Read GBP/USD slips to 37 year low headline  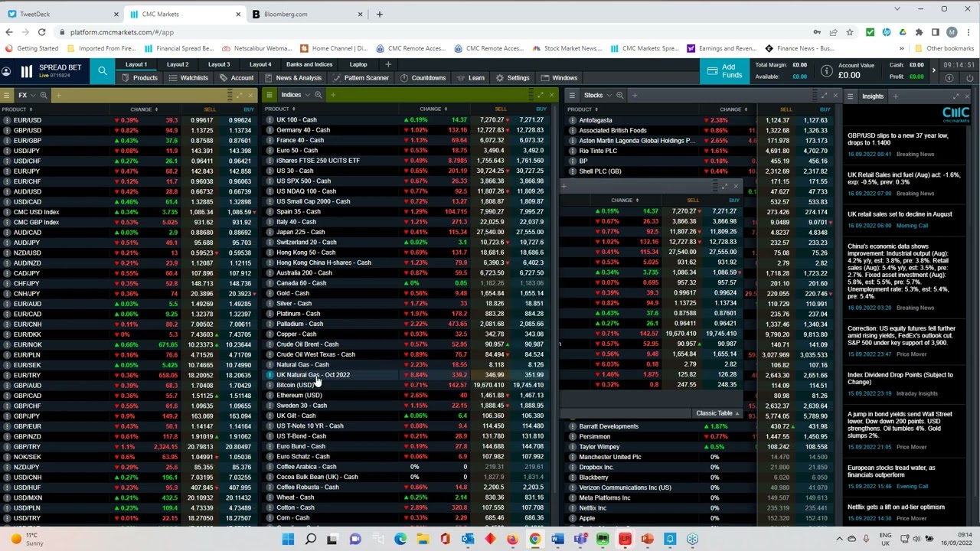point(898,139)
